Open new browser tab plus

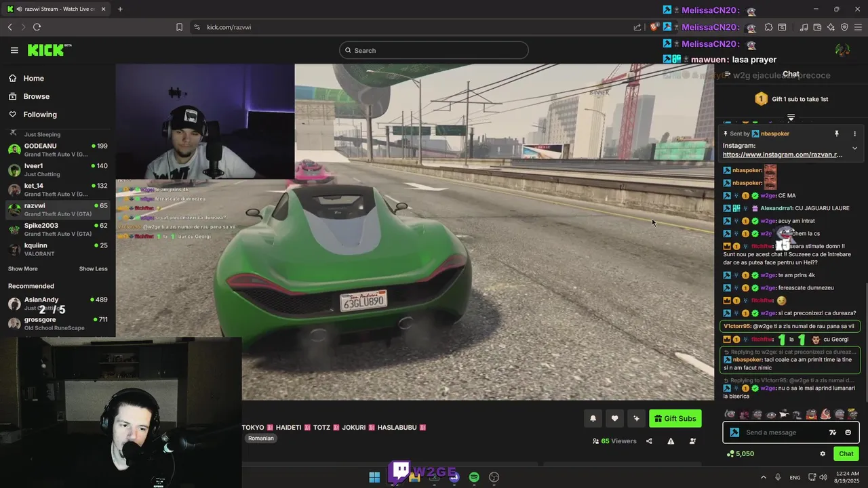(x=120, y=9)
